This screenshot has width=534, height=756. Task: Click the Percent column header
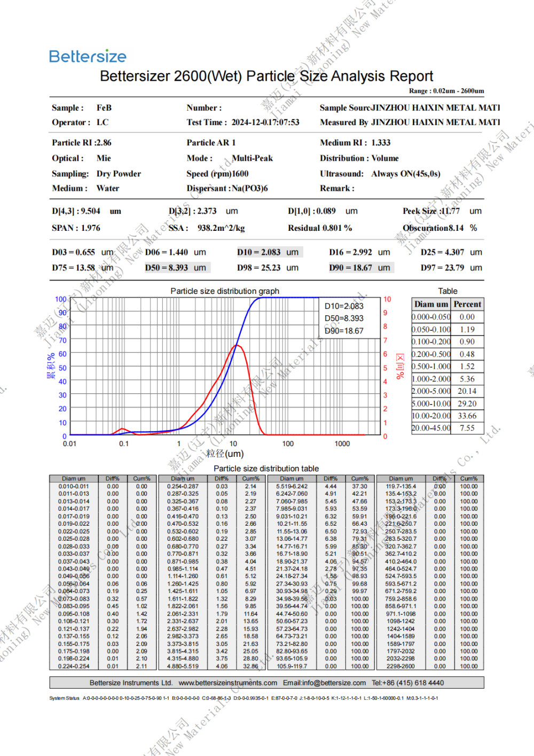(x=467, y=304)
